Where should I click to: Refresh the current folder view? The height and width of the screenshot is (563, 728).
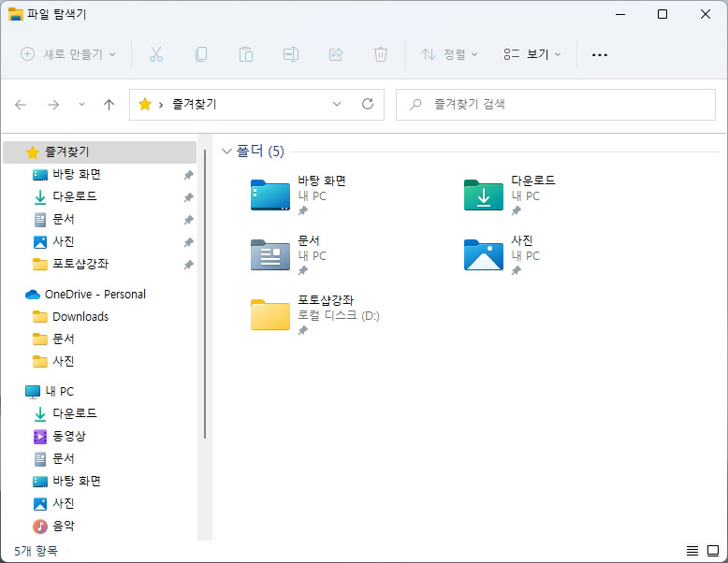(368, 104)
